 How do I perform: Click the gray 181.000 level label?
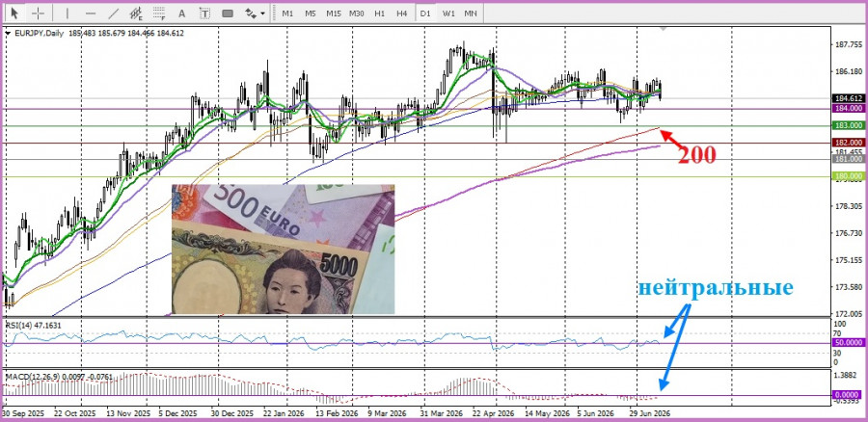[847, 159]
